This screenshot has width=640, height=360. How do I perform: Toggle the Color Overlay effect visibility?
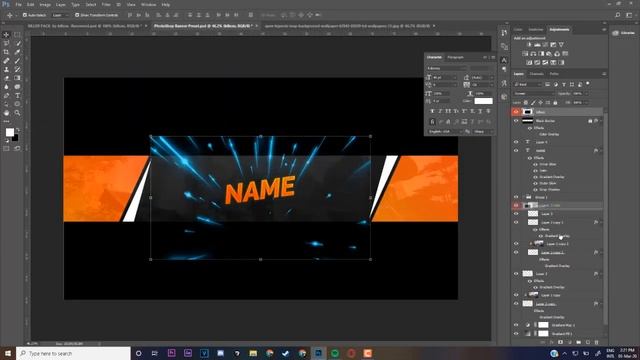click(535, 134)
